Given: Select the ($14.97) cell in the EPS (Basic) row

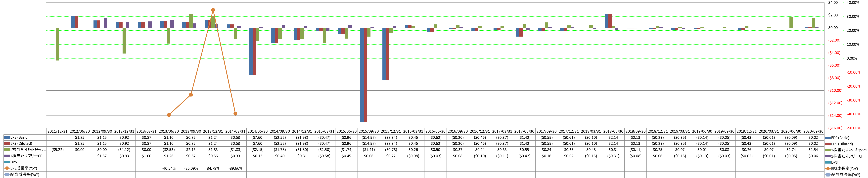Looking at the screenshot, I should click(x=369, y=138).
